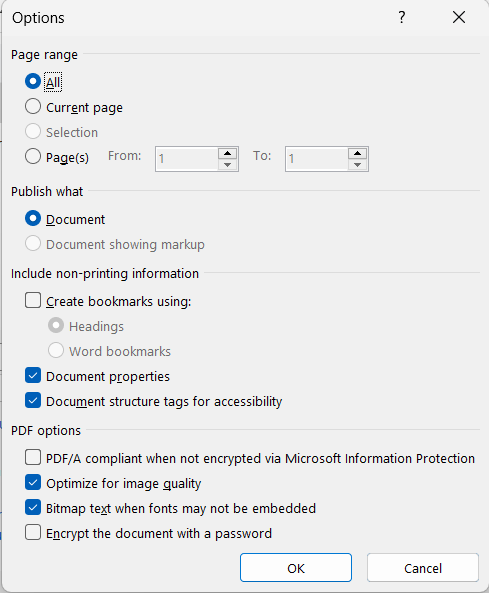Screen dimensions: 489x593
Task: Toggle Document structure tags for accessibility
Action: tap(33, 401)
